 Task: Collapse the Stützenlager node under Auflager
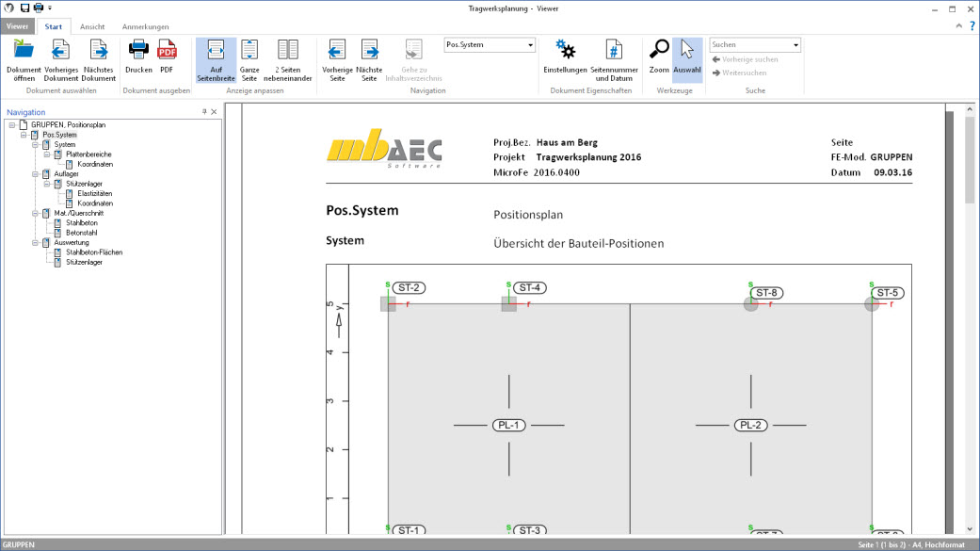(x=47, y=184)
